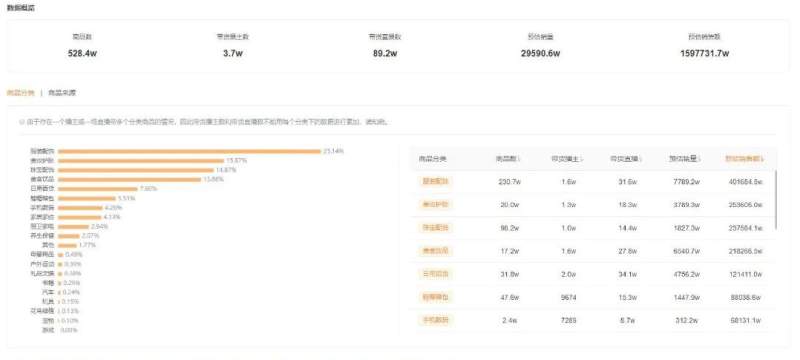The width and height of the screenshot is (800, 360).
Task: Open the category tag in the 2.4w row
Action: click(x=435, y=320)
